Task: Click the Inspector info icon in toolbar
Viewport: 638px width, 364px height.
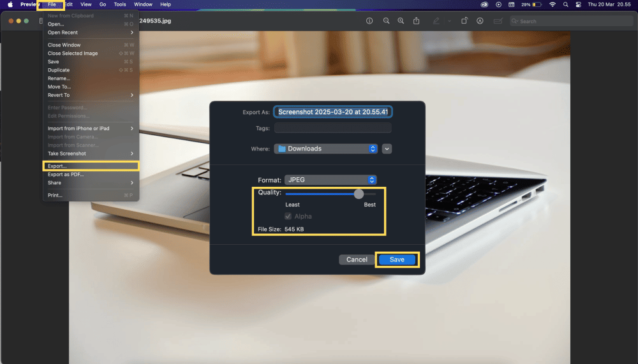Action: pyautogui.click(x=369, y=21)
